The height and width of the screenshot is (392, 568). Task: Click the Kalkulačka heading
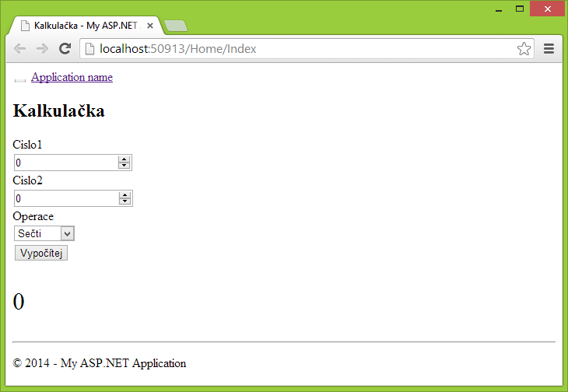coord(58,110)
